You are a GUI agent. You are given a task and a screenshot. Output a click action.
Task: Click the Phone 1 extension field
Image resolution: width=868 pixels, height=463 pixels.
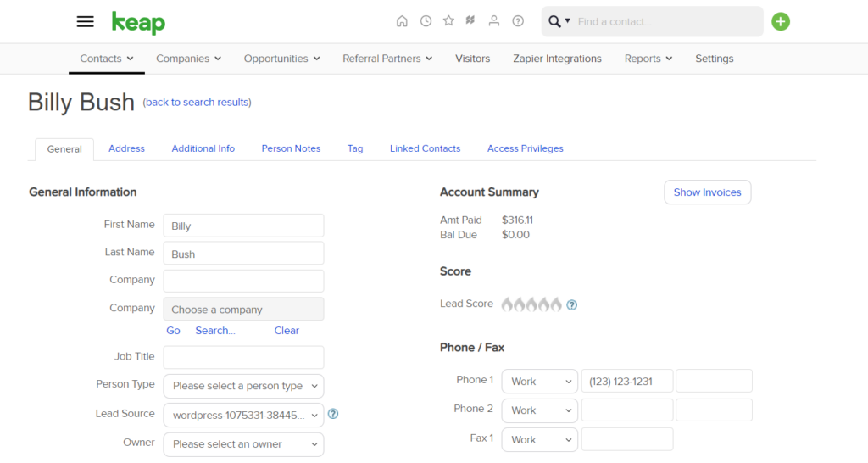pos(714,381)
